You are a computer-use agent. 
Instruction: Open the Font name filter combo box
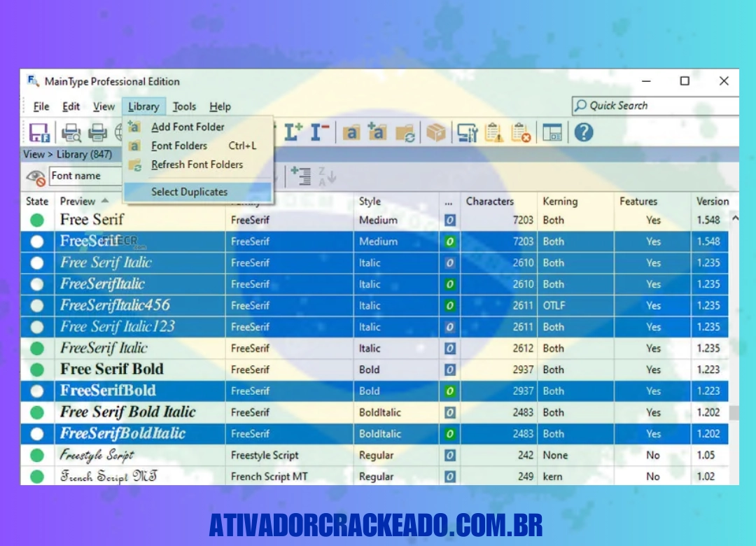86,176
